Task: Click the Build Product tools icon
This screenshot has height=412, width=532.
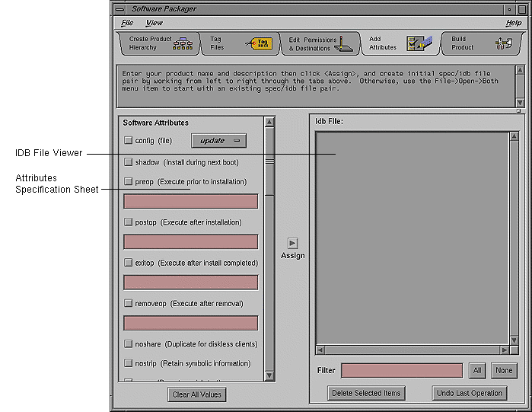Action: click(x=504, y=43)
